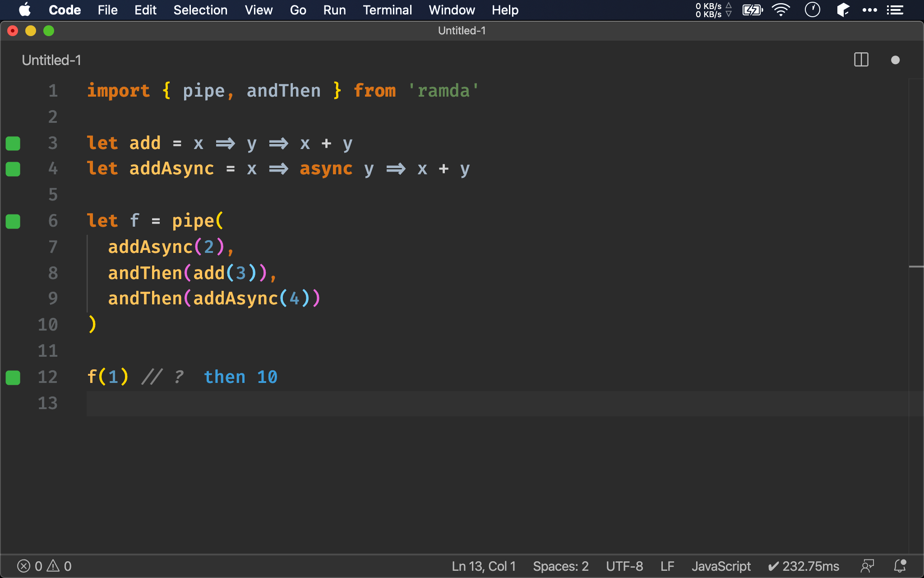
Task: Open the Notification Center list icon
Action: pos(895,10)
